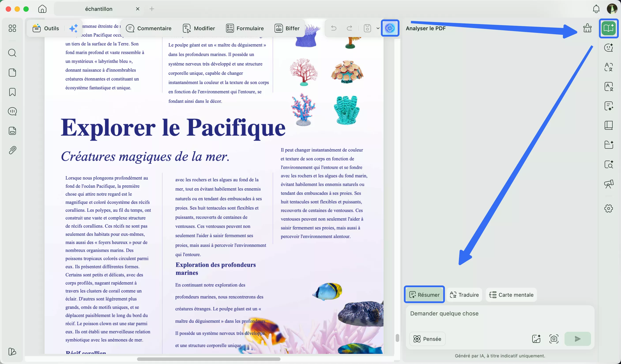Click the Traduire button

click(464, 295)
